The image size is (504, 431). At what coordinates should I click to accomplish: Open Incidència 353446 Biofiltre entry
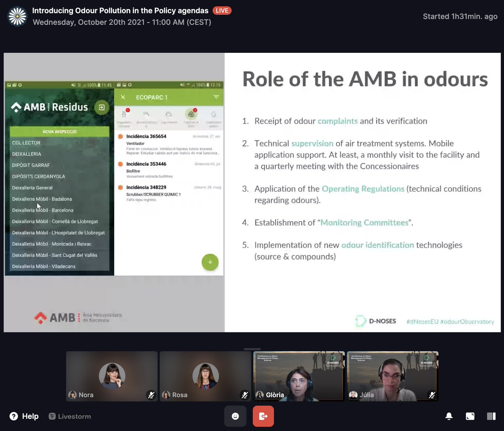[169, 170]
